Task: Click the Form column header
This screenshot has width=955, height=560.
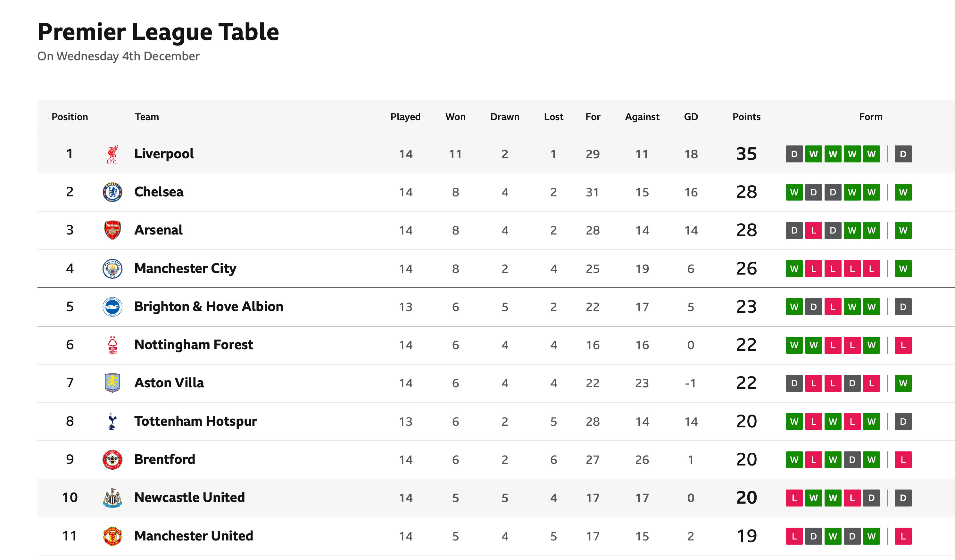Action: [x=870, y=117]
